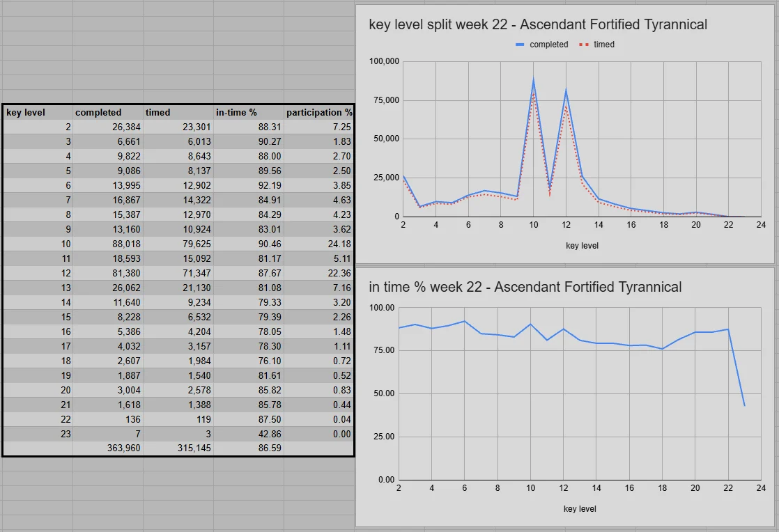Select the "completed" column header cell
The width and height of the screenshot is (779, 532).
[108, 112]
